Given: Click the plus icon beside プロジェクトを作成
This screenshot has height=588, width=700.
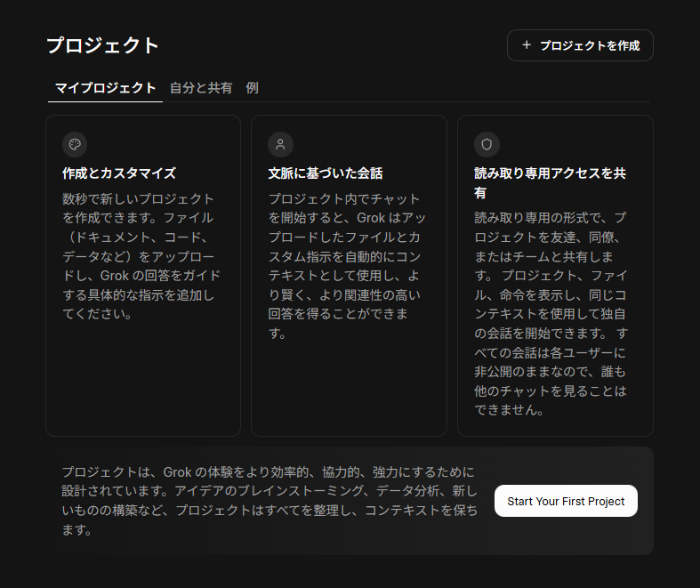Looking at the screenshot, I should 527,45.
